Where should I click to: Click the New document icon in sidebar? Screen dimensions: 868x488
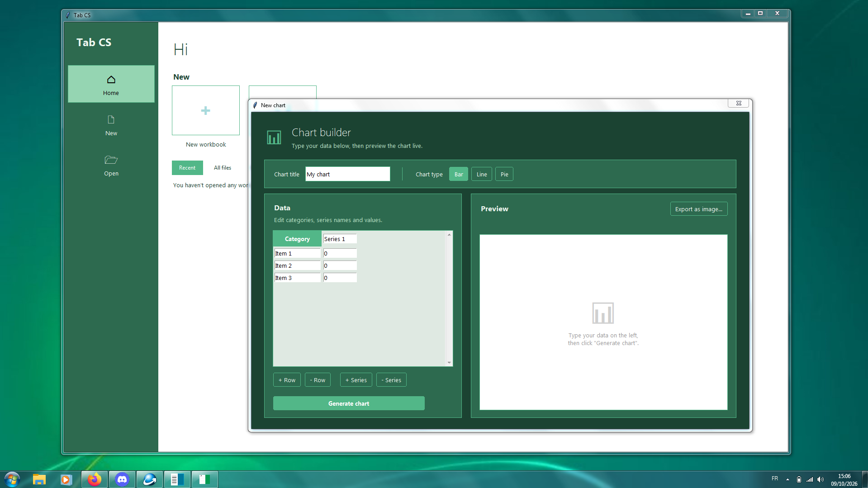pos(111,120)
